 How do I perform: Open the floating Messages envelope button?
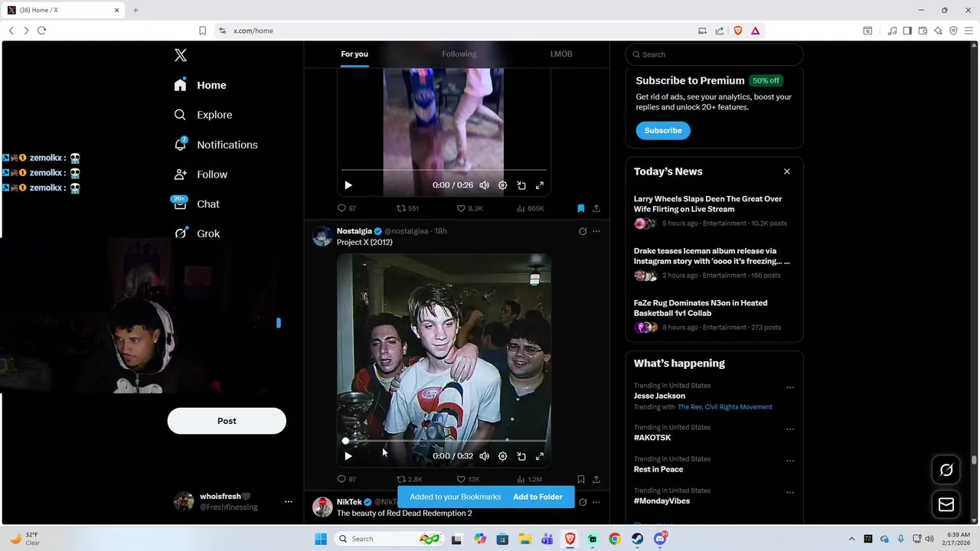click(x=946, y=504)
